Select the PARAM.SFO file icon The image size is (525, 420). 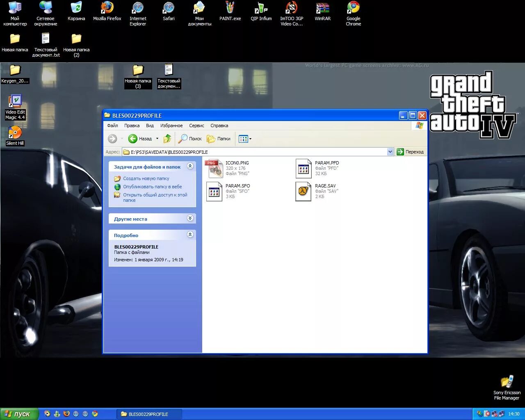coord(214,191)
